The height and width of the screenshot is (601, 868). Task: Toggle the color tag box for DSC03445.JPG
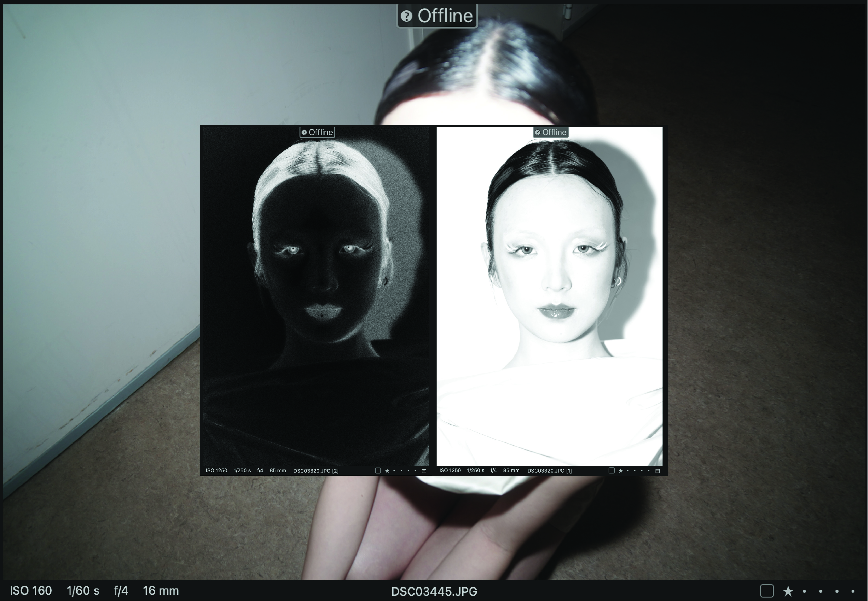(767, 591)
